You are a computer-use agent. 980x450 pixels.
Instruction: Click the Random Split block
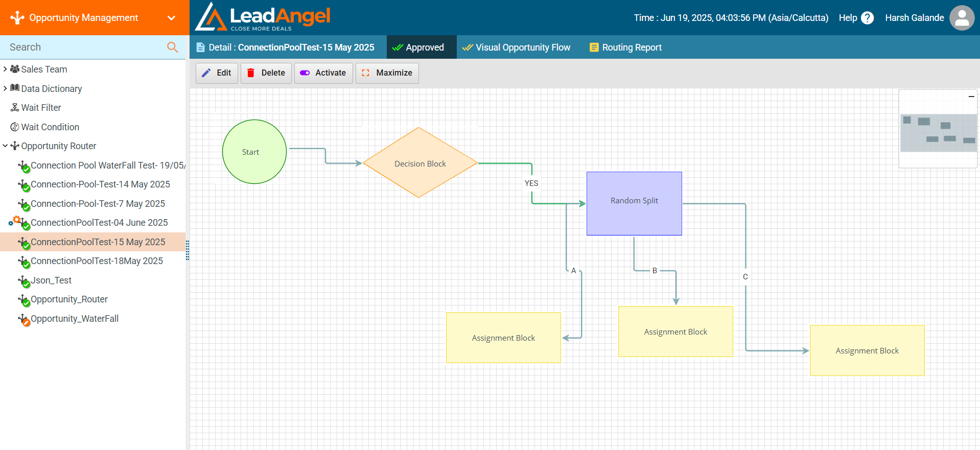point(634,203)
